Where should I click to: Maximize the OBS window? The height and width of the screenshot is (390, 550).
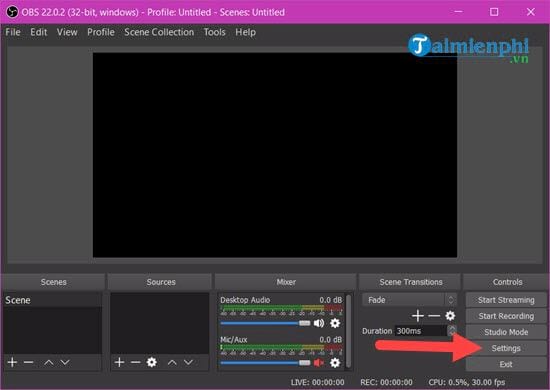click(x=494, y=12)
